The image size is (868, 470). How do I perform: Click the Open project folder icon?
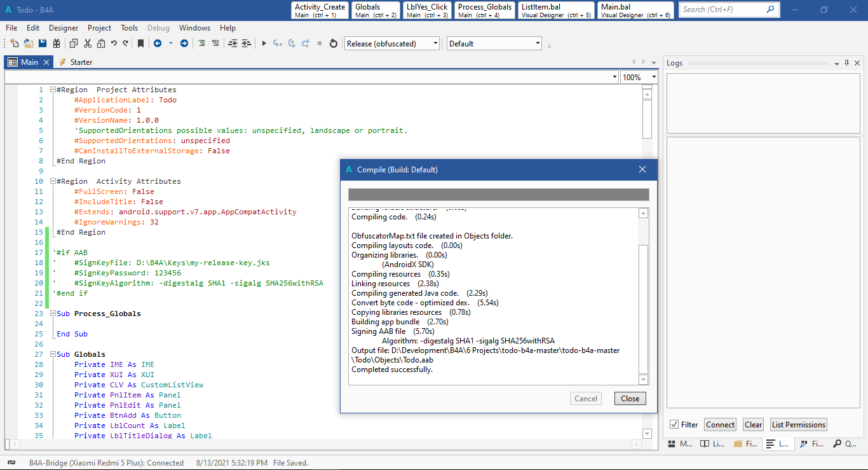tap(28, 44)
